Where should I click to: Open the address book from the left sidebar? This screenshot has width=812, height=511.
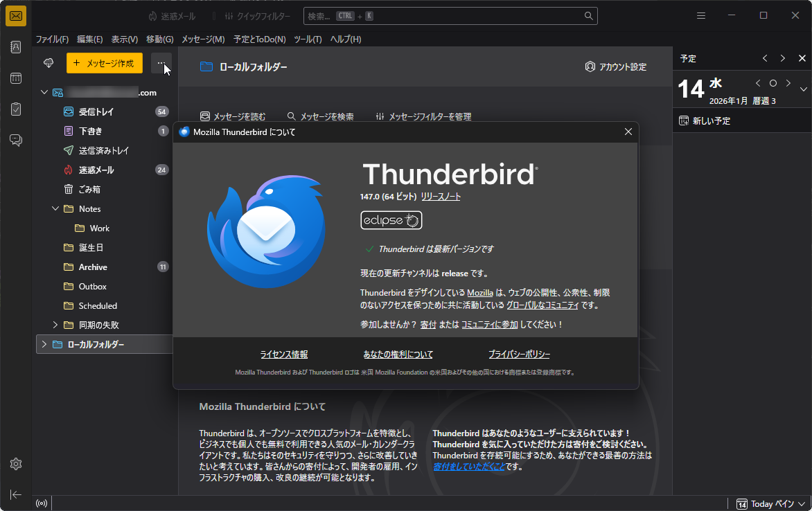(15, 47)
